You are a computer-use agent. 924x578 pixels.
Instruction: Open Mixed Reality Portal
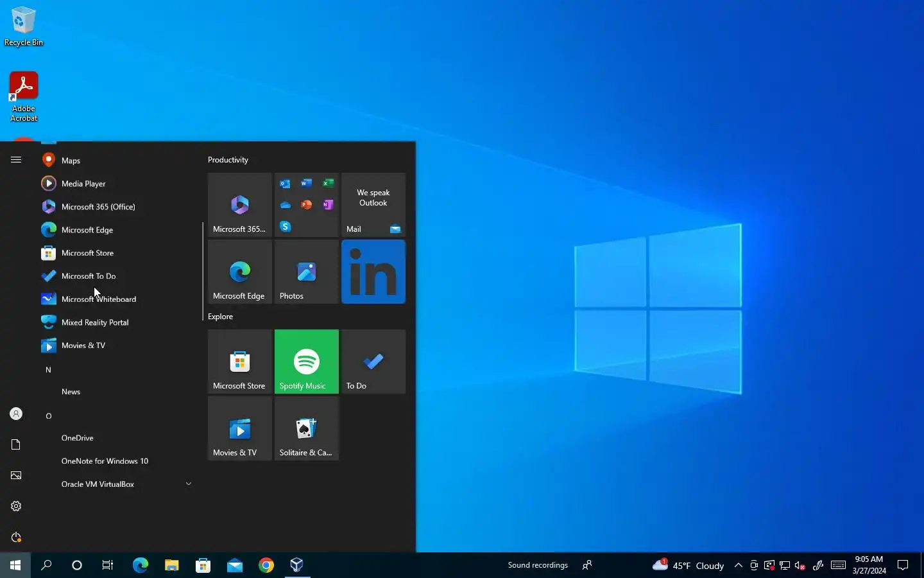(116, 322)
